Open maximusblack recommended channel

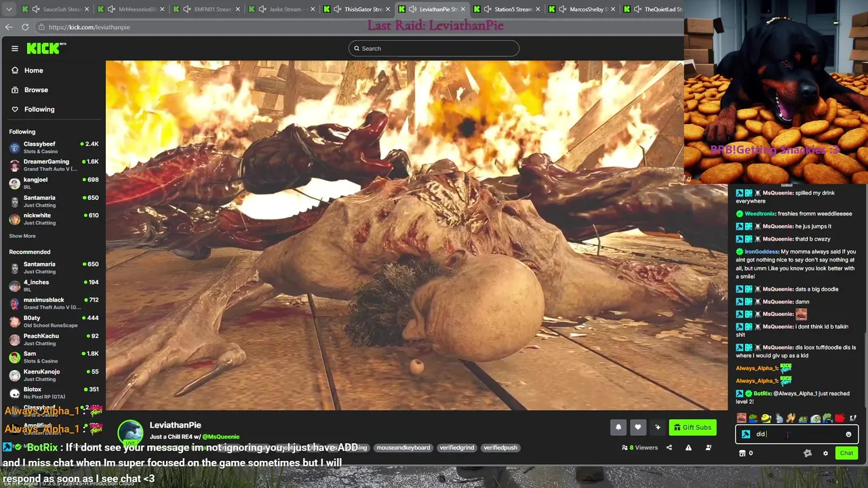(x=53, y=303)
